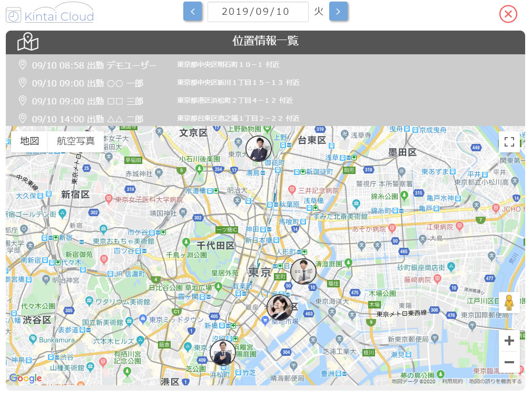This screenshot has height=397, width=532.
Task: Click the Google logo on the map
Action: [x=25, y=378]
